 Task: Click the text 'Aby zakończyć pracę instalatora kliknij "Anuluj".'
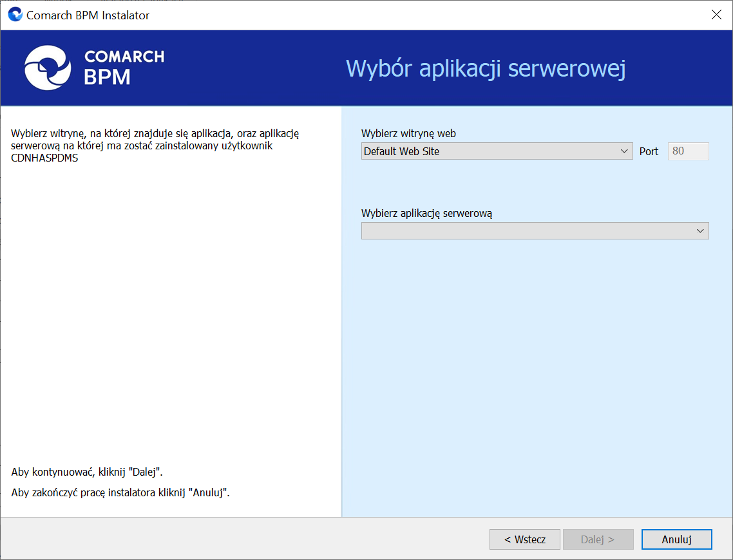tap(120, 492)
